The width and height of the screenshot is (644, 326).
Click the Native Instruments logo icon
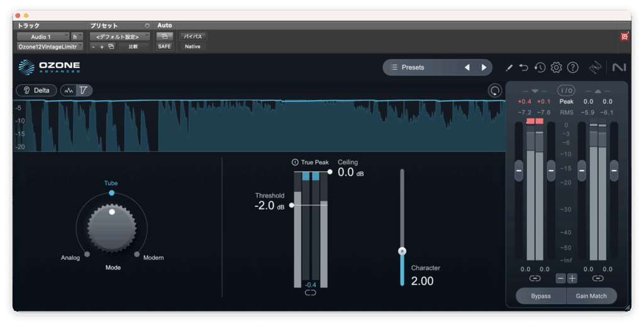click(618, 67)
